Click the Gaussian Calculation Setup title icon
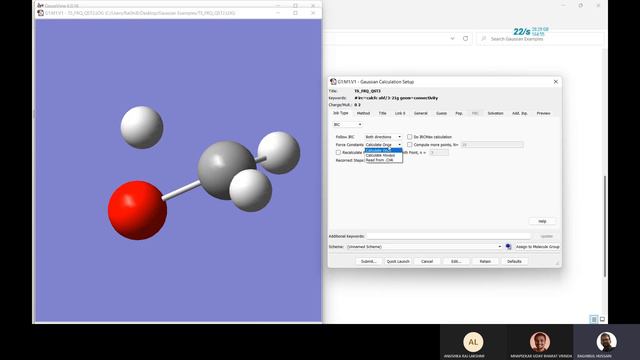 (333, 82)
